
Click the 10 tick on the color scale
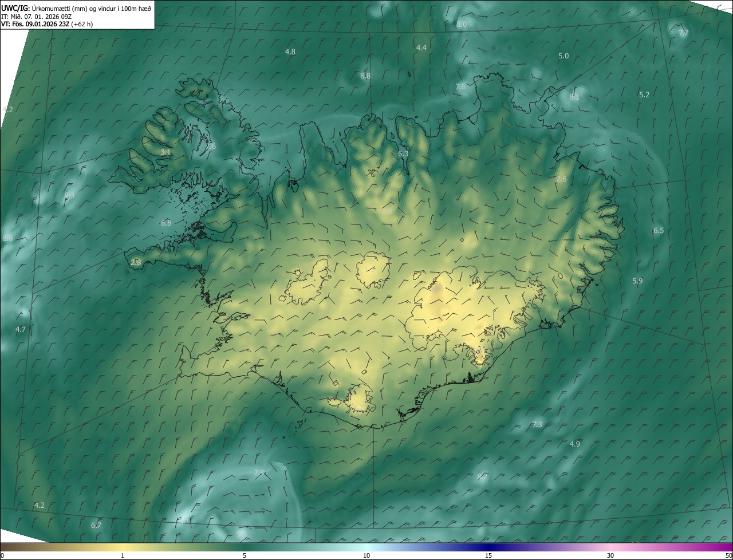pyautogui.click(x=366, y=555)
